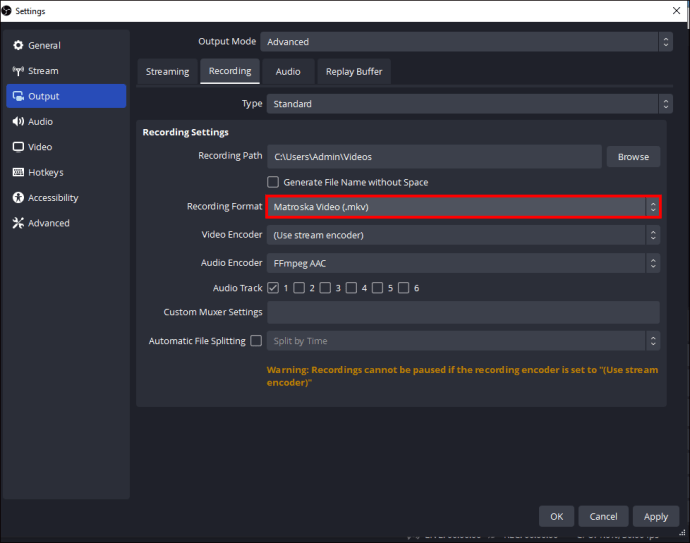
Task: Enable Automatic File Splitting checkbox
Action: pyautogui.click(x=256, y=341)
